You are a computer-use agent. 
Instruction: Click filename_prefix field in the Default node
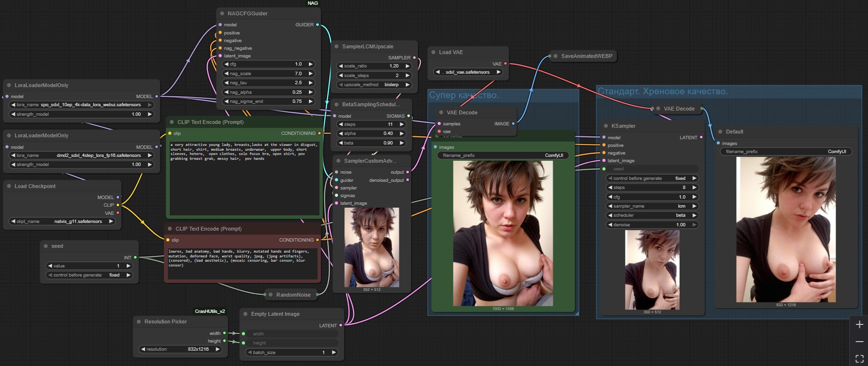tap(786, 152)
